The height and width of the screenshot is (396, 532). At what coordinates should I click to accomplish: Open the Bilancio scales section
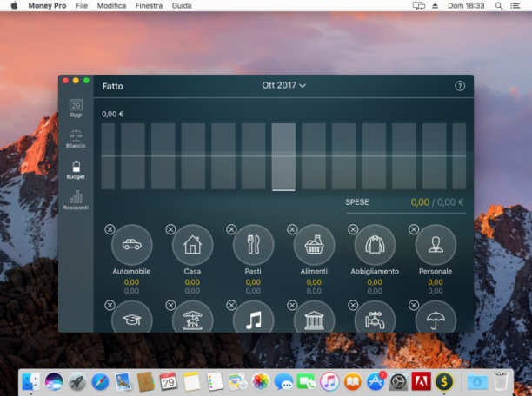[76, 139]
